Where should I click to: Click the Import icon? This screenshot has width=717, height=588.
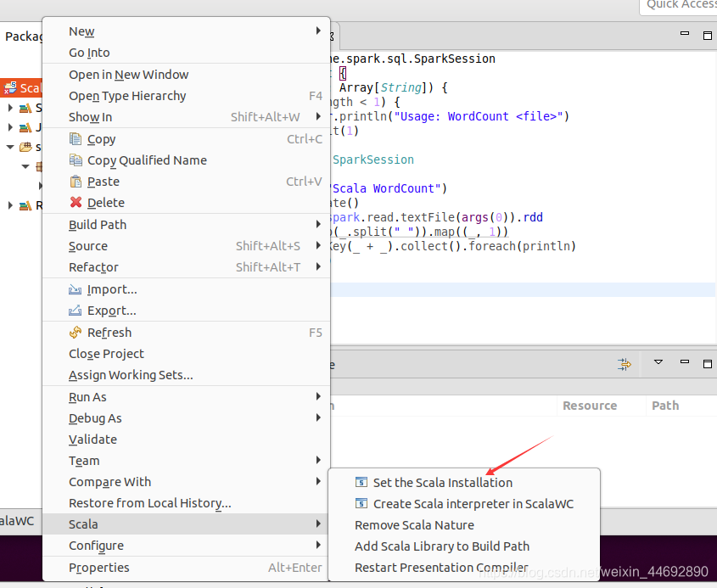point(75,289)
